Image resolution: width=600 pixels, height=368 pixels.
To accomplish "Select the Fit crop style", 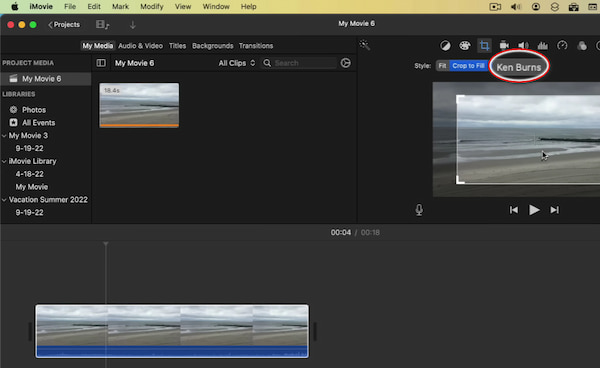I will pyautogui.click(x=442, y=66).
